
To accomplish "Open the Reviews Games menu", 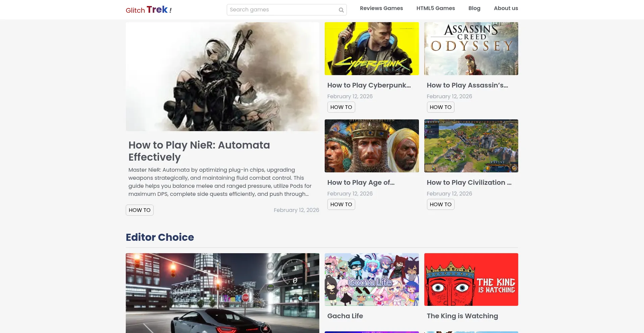I will pos(381,8).
